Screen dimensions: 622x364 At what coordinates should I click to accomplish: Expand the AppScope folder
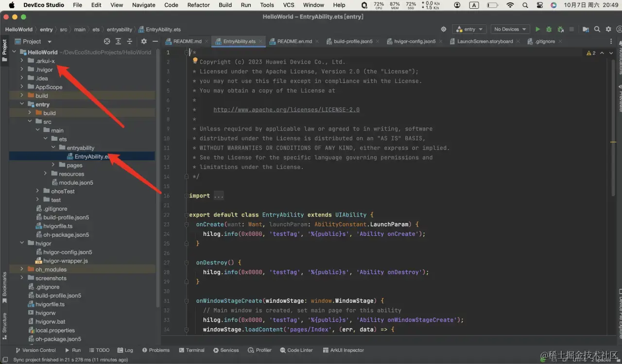(x=22, y=87)
